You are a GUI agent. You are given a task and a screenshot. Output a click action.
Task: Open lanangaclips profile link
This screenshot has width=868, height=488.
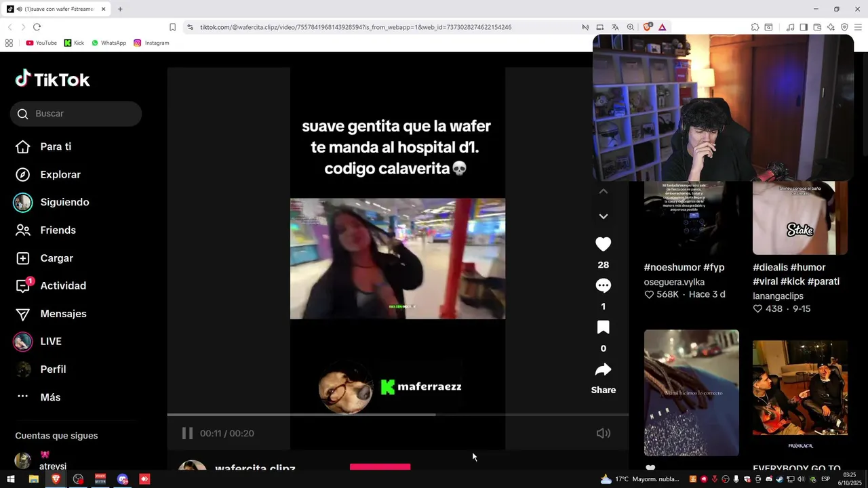click(778, 296)
